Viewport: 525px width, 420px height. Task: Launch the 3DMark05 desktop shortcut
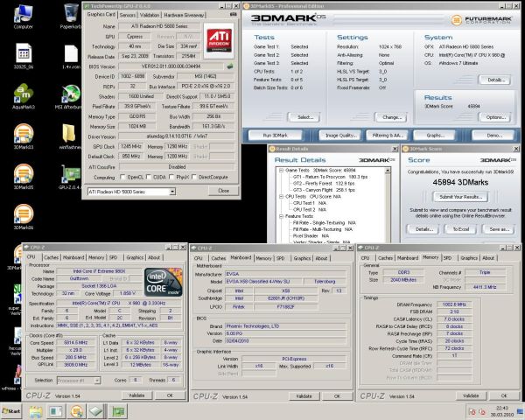click(x=23, y=177)
